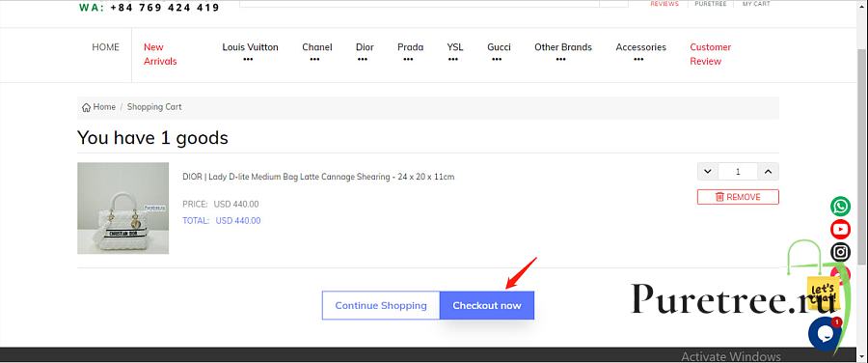Image resolution: width=868 pixels, height=363 pixels.
Task: Open MY CART header link
Action: click(x=756, y=3)
